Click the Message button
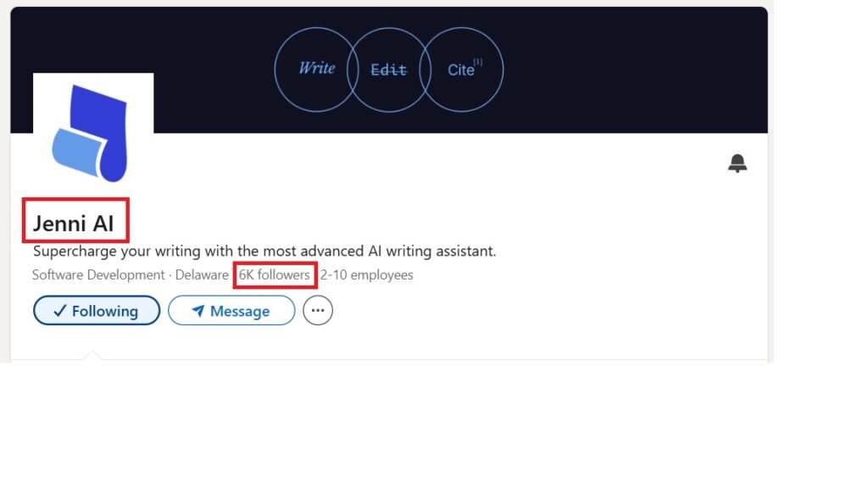The image size is (868, 488). (231, 310)
